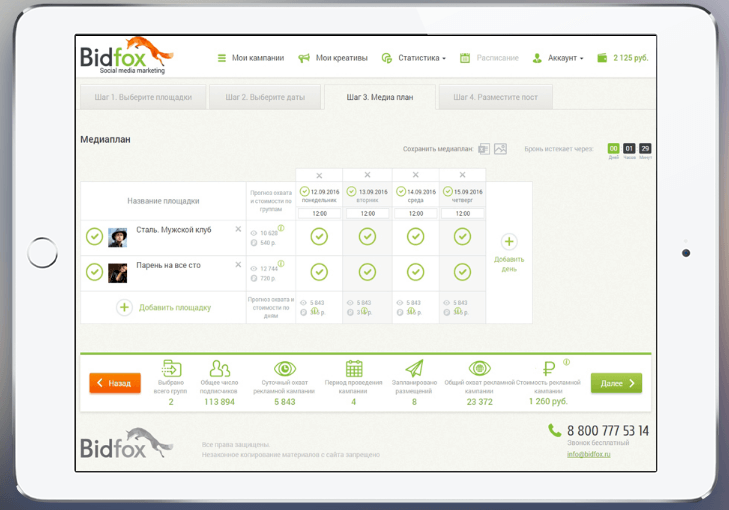The height and width of the screenshot is (510, 729).
Task: Expand the Аккаунт dropdown menu
Action: click(559, 58)
